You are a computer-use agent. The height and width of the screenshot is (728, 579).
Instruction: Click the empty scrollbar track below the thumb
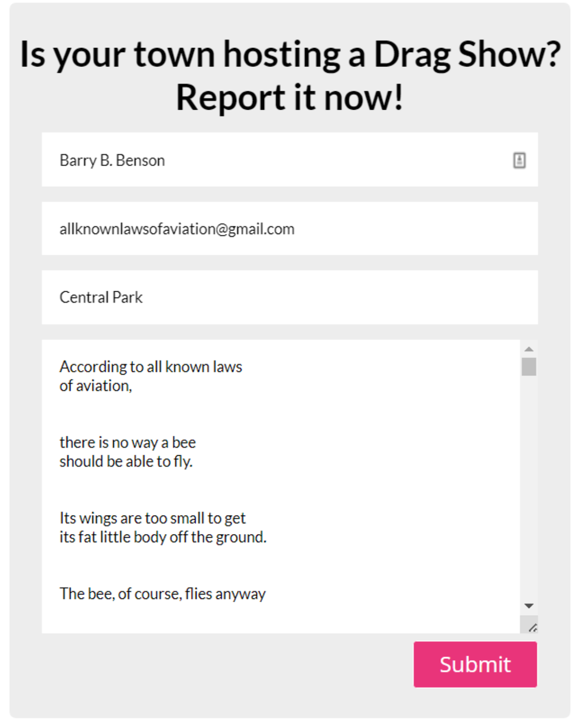529,485
